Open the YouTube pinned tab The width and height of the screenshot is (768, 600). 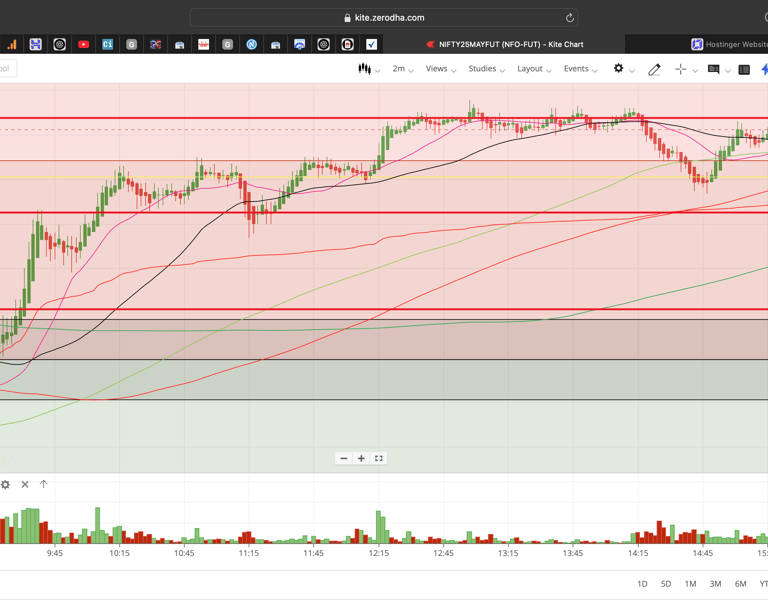tap(83, 45)
